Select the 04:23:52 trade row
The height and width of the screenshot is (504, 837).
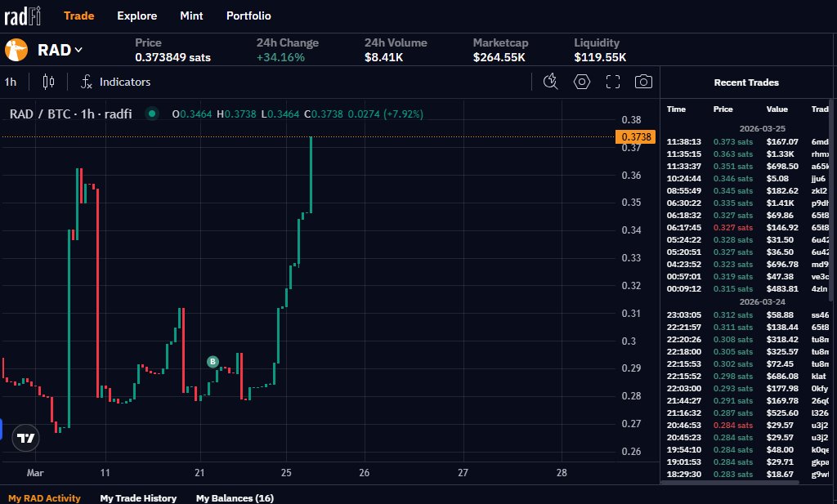(747, 265)
